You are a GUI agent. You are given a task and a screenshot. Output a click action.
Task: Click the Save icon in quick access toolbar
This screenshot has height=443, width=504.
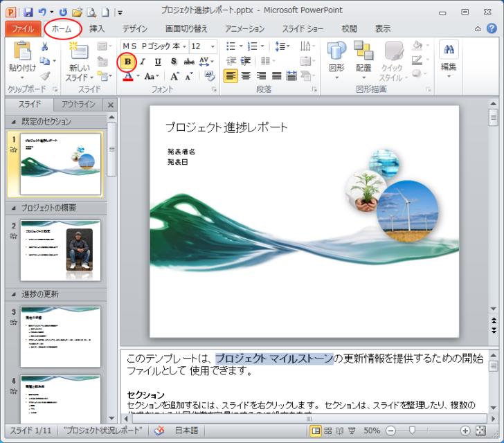[x=28, y=12]
